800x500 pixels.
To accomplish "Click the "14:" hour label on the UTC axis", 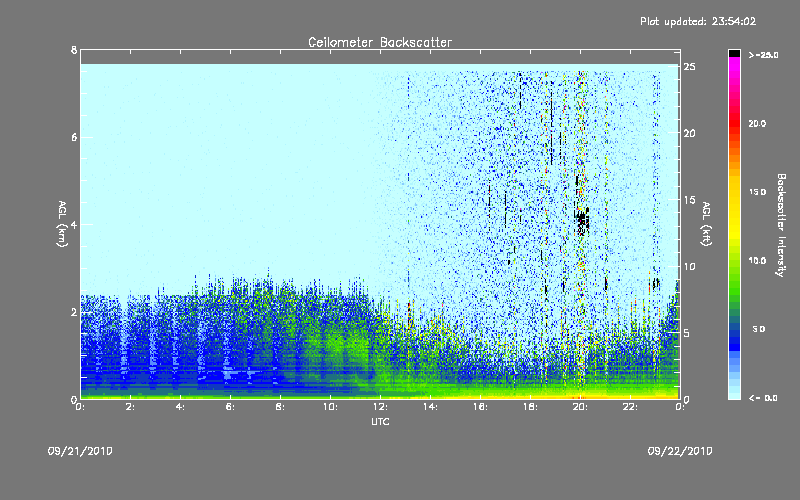I will pyautogui.click(x=430, y=407).
